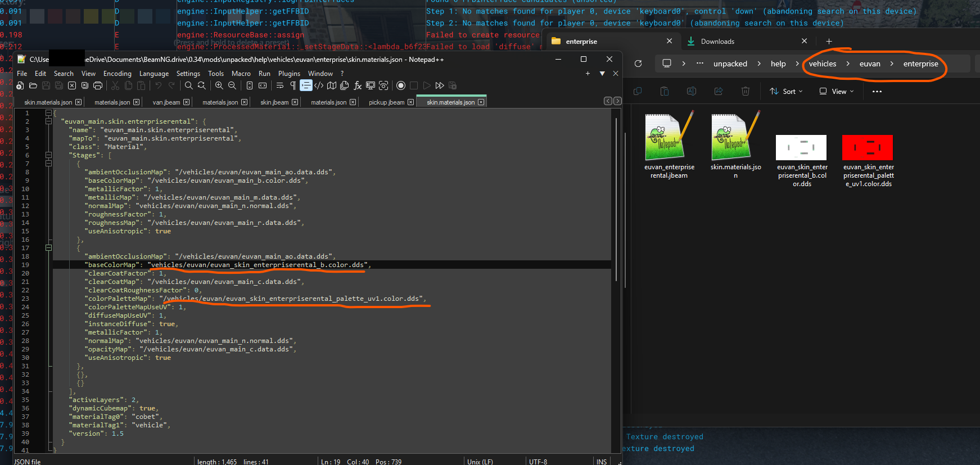Open the Sort dropdown in File Explorer

[786, 91]
